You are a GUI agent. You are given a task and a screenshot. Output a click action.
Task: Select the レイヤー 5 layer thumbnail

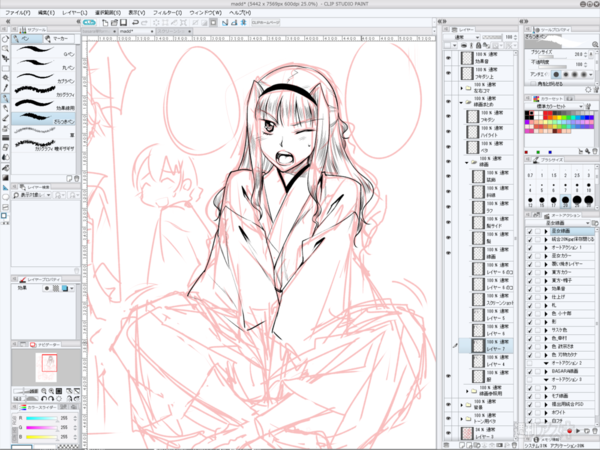[478, 315]
